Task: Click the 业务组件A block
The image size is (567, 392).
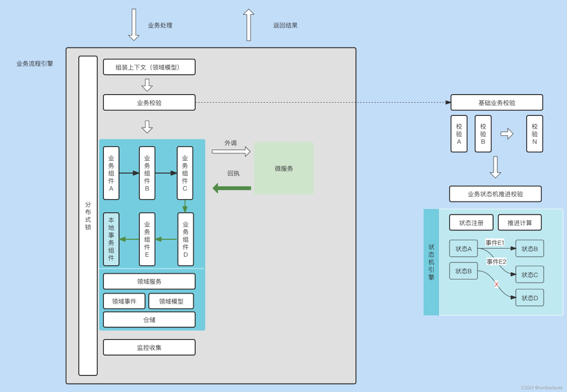Action: pos(111,173)
